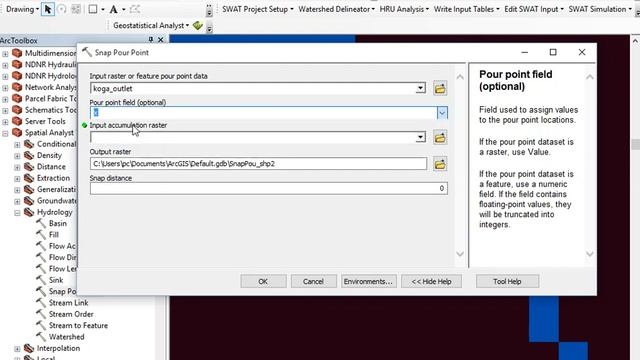Click the Server Tools toolbox icon
Image resolution: width=640 pixels, height=360 pixels.
pos(17,121)
